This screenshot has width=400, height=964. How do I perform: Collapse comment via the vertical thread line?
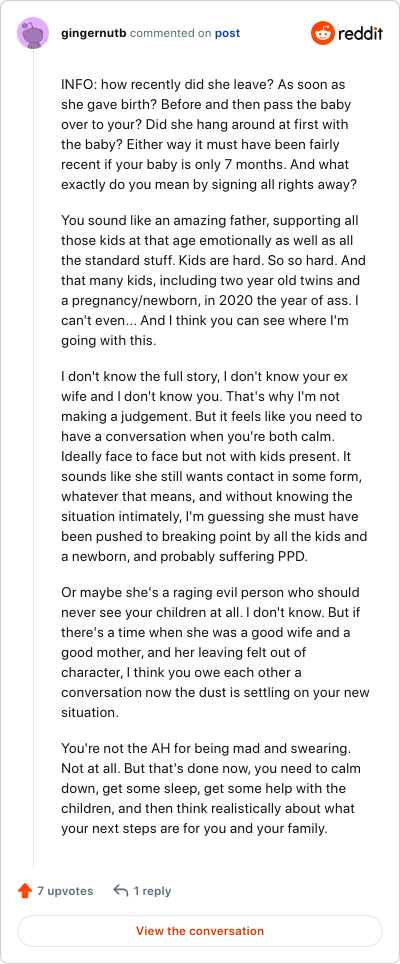(33, 460)
